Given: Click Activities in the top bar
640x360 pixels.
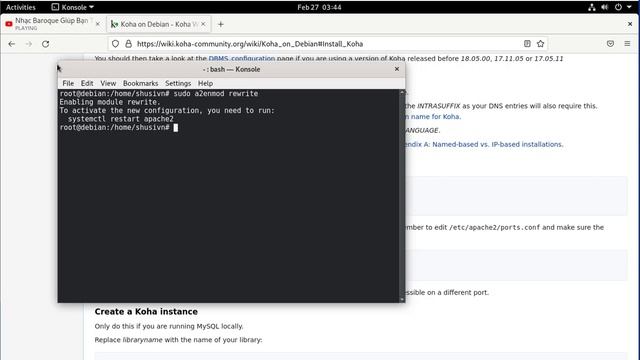Looking at the screenshot, I should [21, 7].
